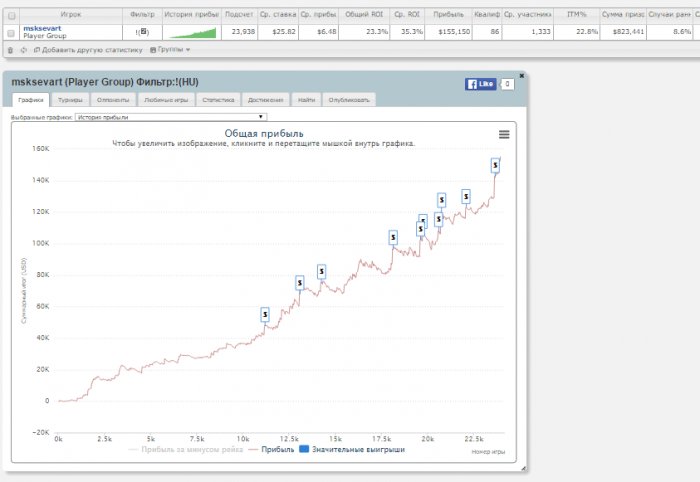Click the significant-win flag near game 22k
Screen dimensions: 700x482
tap(466, 196)
